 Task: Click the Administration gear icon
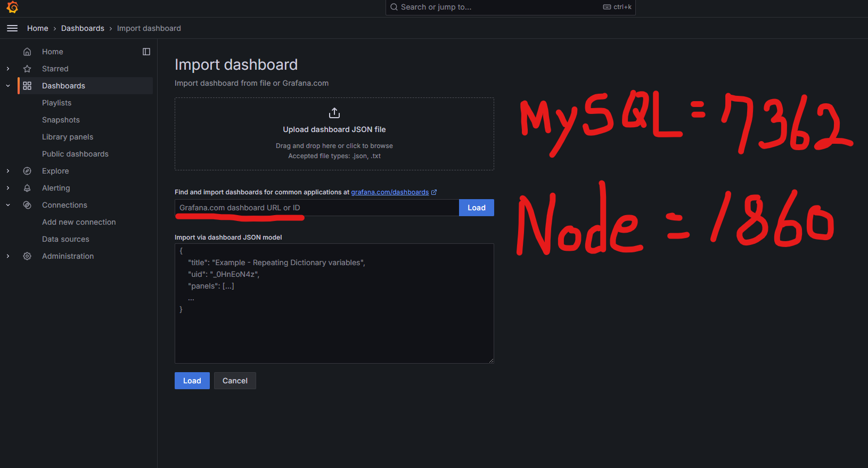(27, 256)
